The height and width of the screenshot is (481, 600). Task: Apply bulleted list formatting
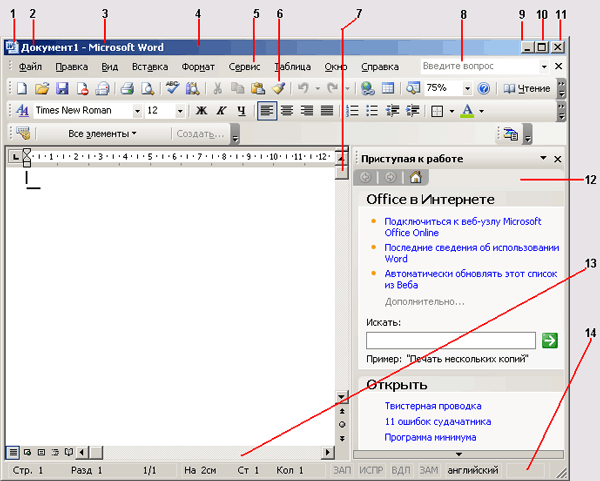372,111
